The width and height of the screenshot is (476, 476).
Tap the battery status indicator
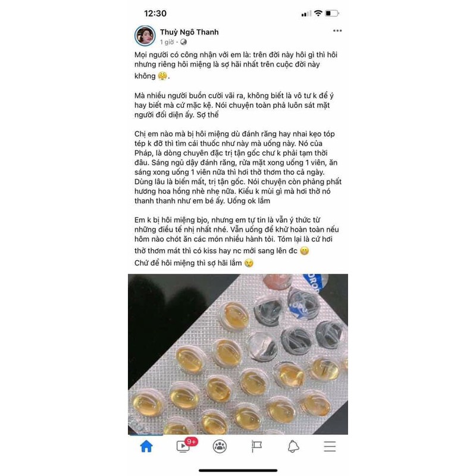coord(332,13)
